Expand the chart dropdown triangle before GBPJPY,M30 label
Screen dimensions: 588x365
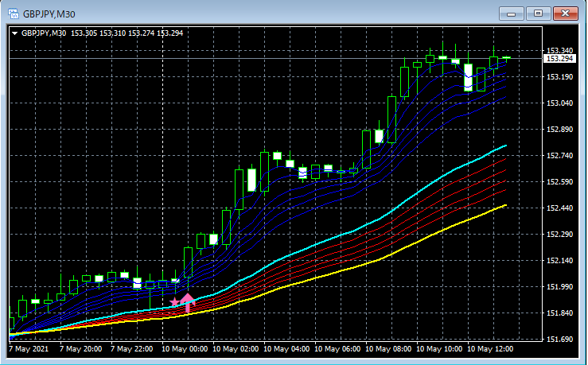click(x=14, y=33)
